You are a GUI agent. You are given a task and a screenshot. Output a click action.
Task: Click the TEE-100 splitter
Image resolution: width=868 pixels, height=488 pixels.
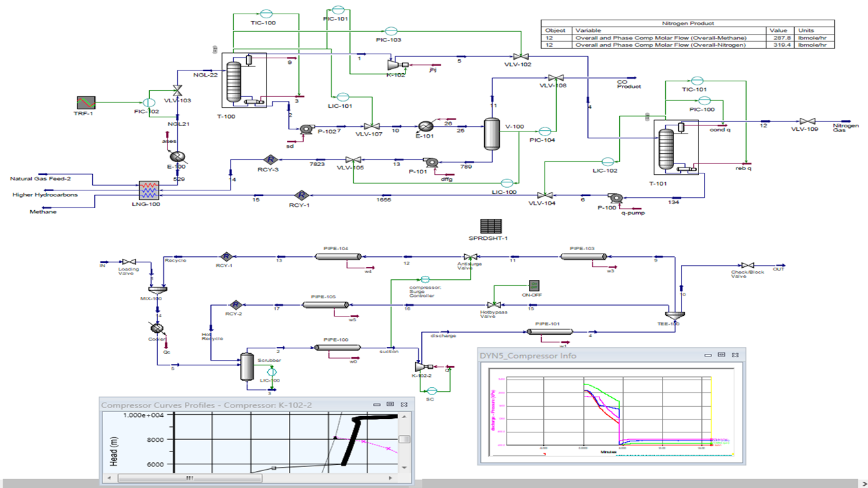click(675, 315)
